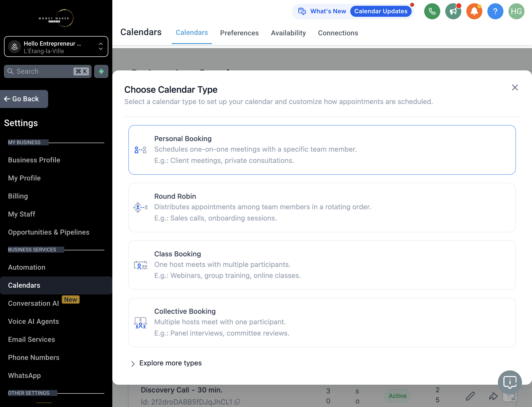Open Conversation AI settings
The height and width of the screenshot is (407, 532).
point(34,303)
